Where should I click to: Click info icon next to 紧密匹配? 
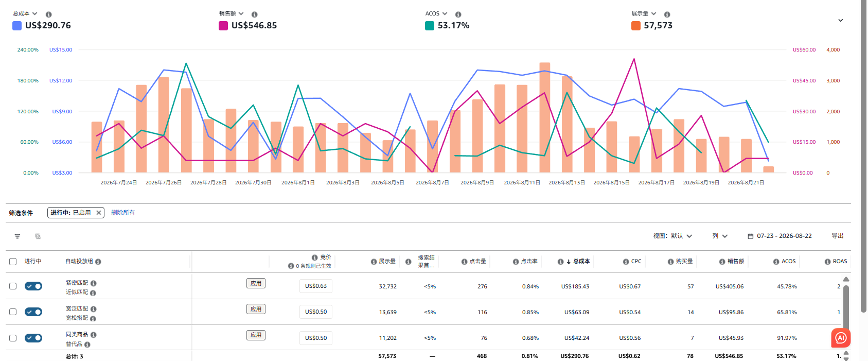[94, 283]
